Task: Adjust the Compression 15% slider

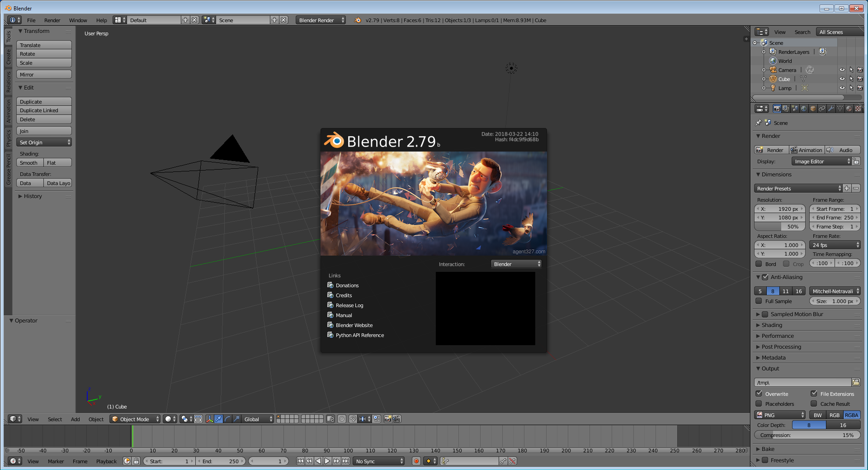Action: click(807, 435)
